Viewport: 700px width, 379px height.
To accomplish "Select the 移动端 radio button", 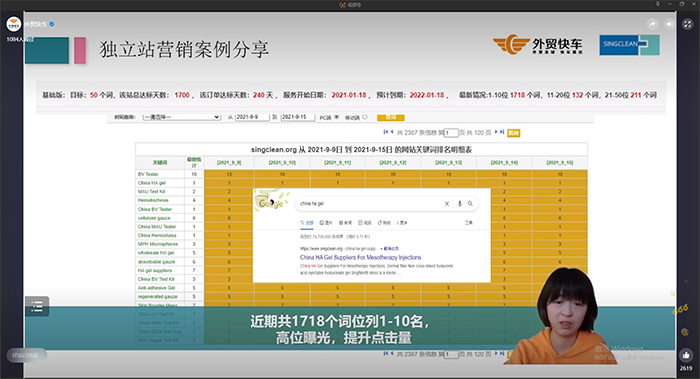I will (365, 117).
